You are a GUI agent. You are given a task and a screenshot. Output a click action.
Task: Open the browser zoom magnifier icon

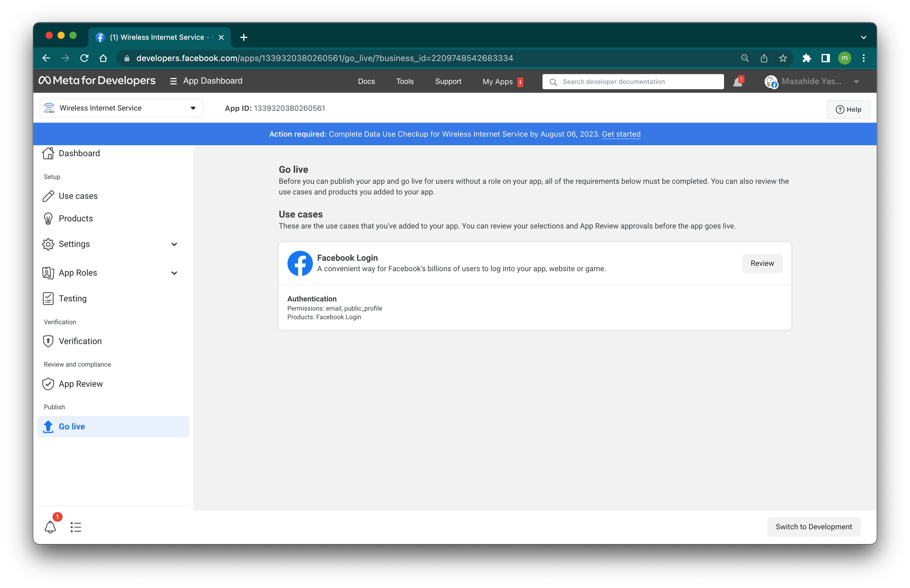[x=744, y=58]
